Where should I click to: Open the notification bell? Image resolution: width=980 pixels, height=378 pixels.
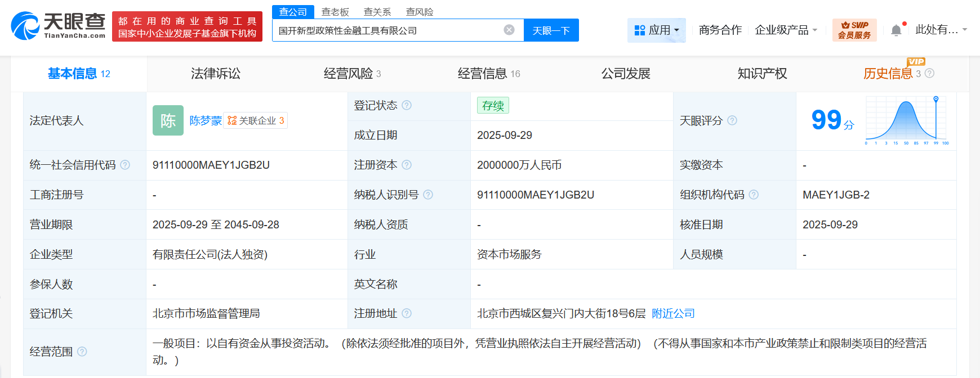[x=896, y=30]
